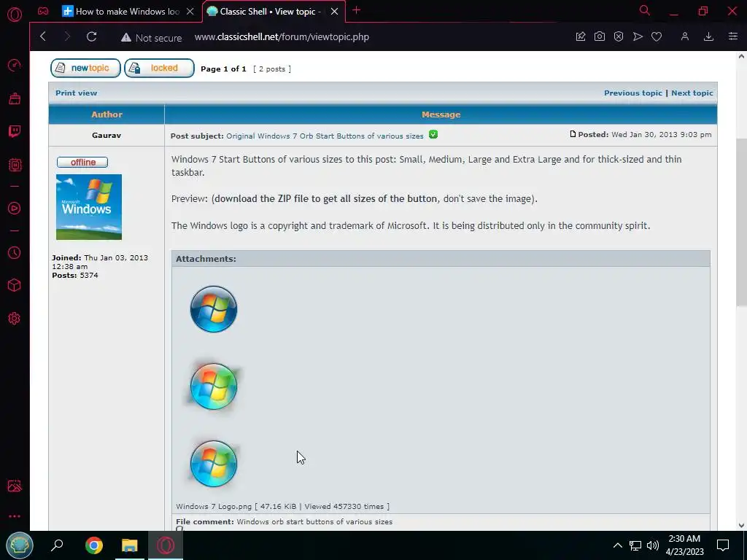Viewport: 747px width, 560px height.
Task: Open the notification center icon
Action: [x=723, y=545]
